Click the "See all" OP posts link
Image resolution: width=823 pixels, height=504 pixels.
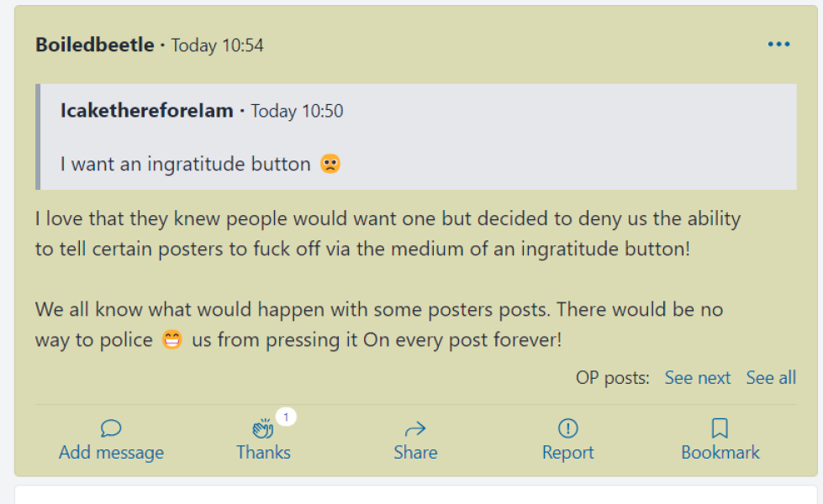click(771, 378)
